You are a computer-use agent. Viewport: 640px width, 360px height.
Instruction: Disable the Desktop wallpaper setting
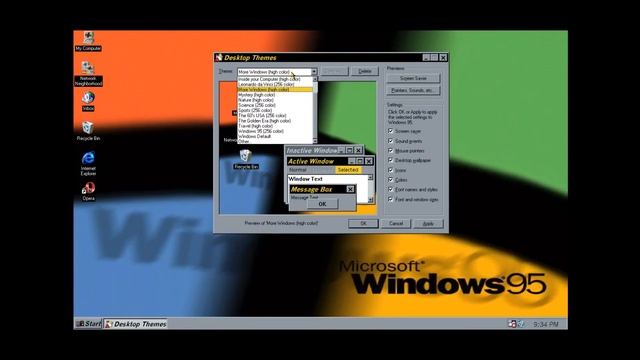pos(391,160)
